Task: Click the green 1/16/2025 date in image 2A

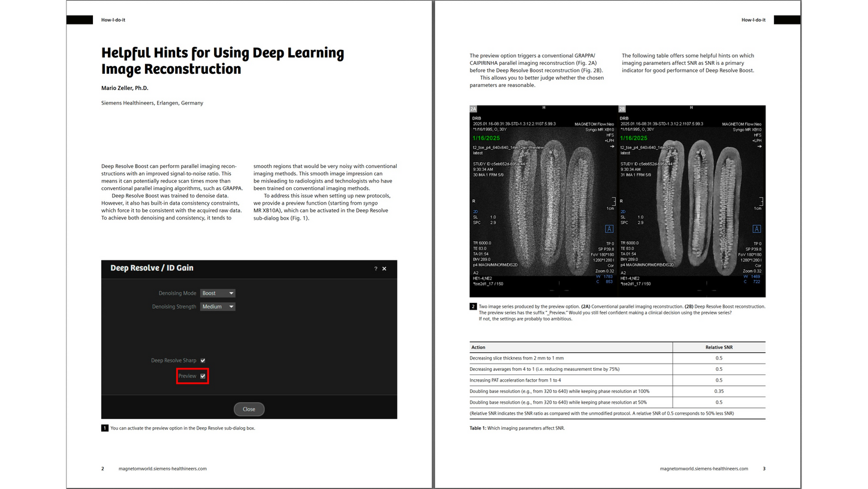Action: tap(486, 139)
